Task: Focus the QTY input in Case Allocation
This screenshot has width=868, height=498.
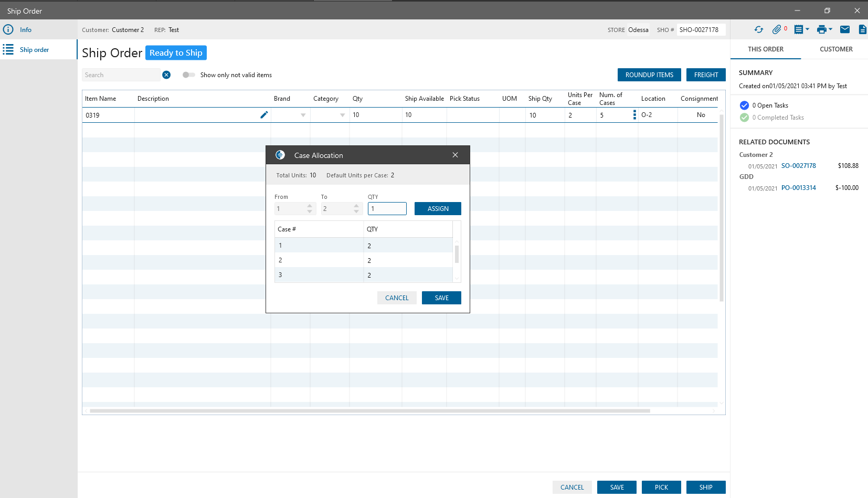Action: pos(387,209)
